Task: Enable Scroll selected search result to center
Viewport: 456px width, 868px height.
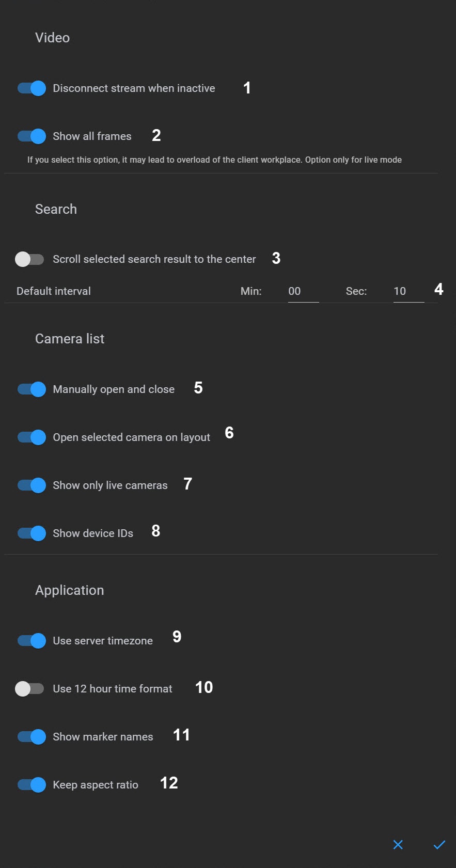Action: (x=29, y=259)
